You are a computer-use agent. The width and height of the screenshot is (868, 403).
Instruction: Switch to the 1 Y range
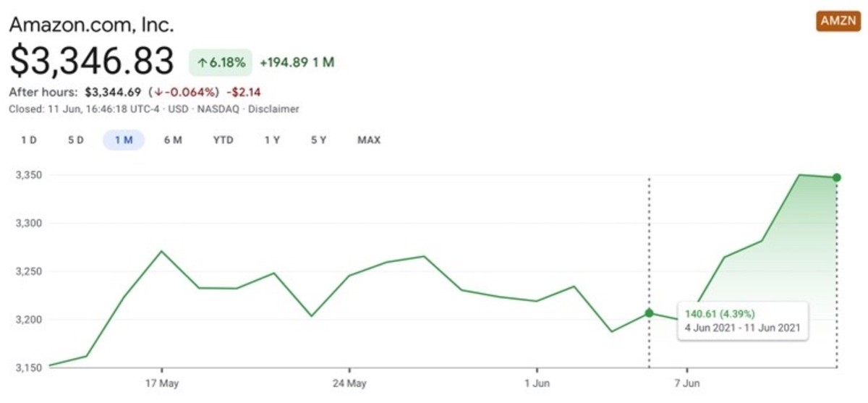point(272,140)
